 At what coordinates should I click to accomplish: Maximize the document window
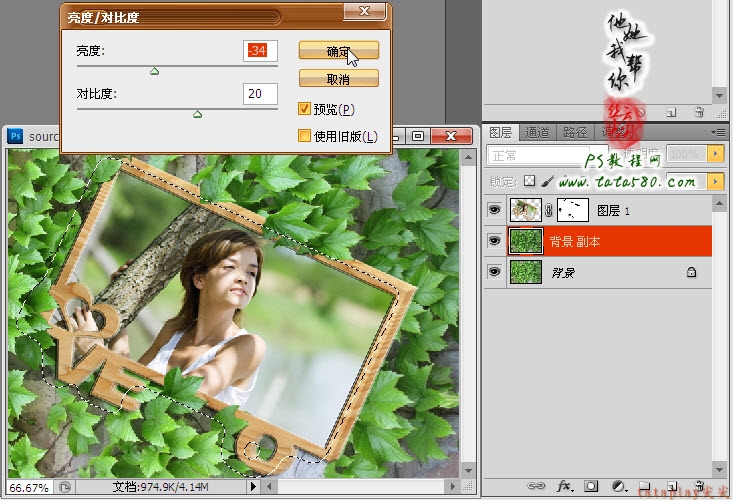click(x=418, y=136)
